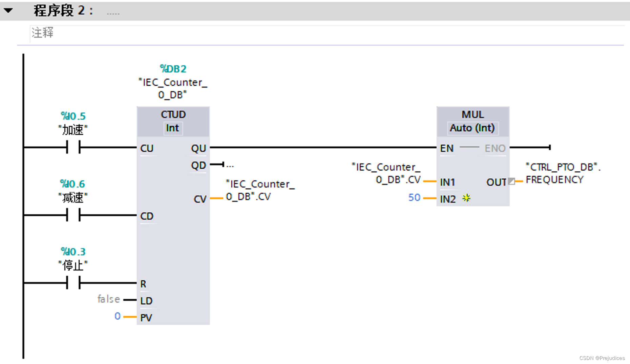Screen dimensions: 630x364
Task: Click the yellow star insert-input icon on MUL IN2
Action: 466,198
